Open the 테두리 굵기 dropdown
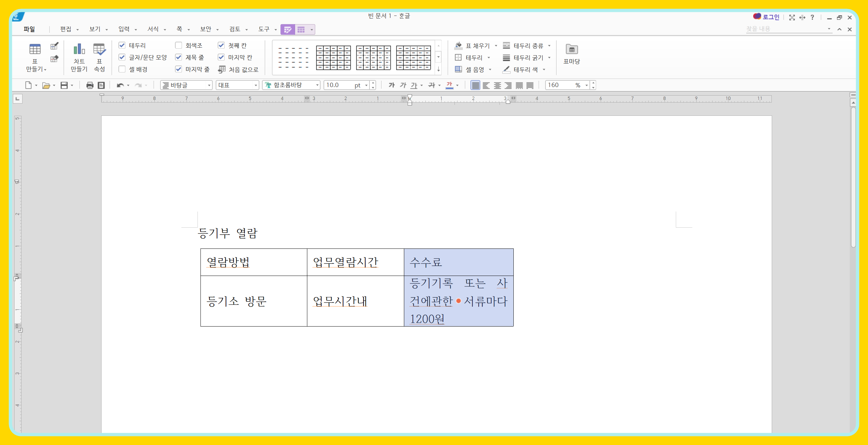 (549, 58)
